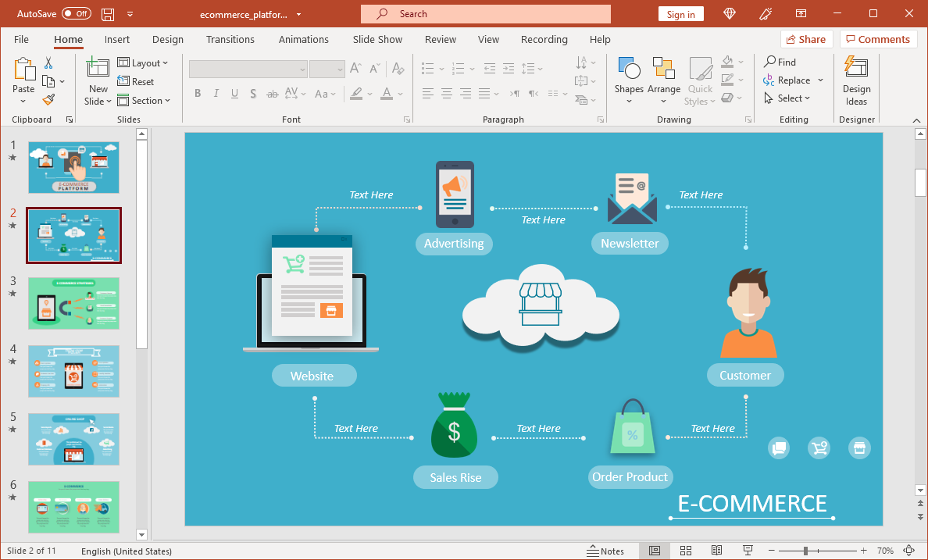Click the Reset slide icon
Viewport: 928px width, 560px height.
click(137, 81)
